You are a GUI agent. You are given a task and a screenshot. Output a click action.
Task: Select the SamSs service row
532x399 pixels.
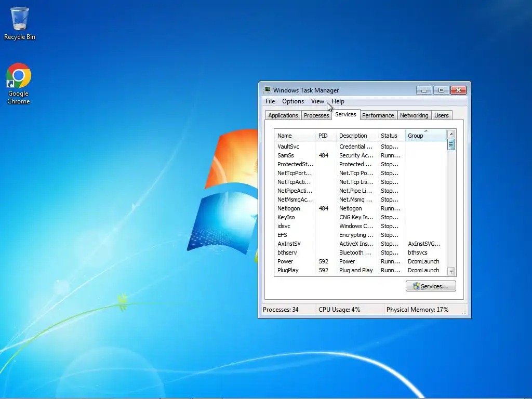pos(361,155)
